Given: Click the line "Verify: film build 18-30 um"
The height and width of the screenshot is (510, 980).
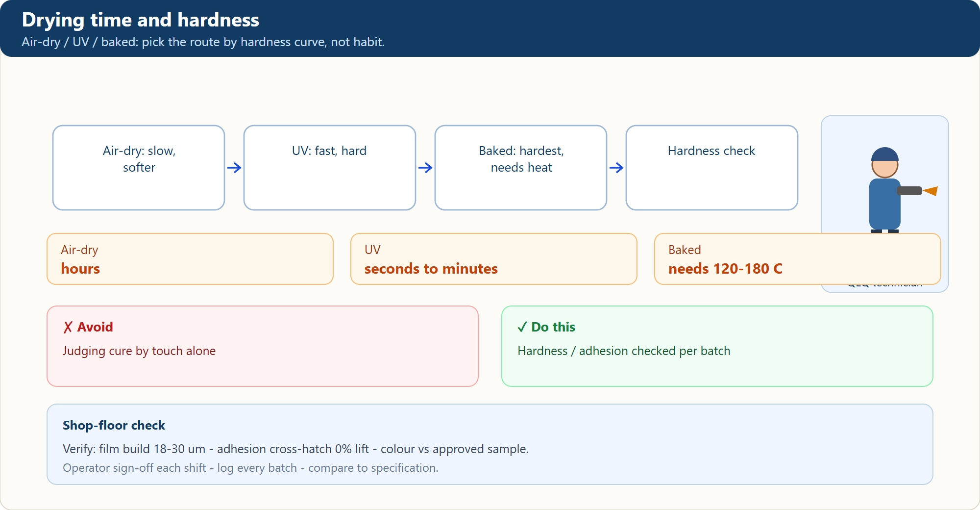Looking at the screenshot, I should (295, 449).
